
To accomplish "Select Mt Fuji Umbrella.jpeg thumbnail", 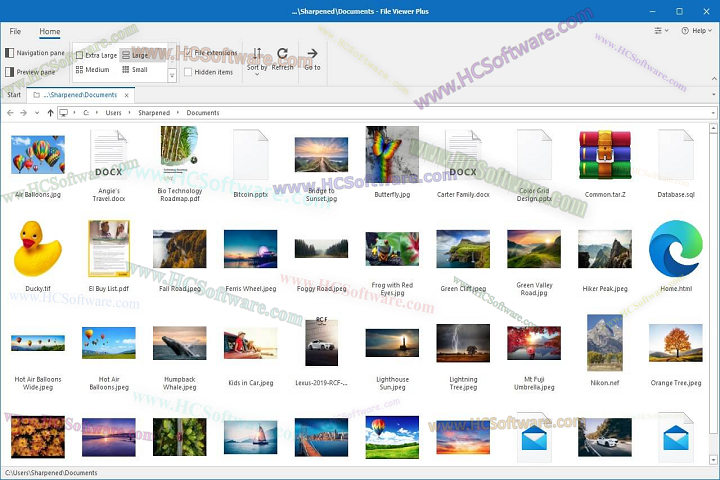I will [534, 343].
